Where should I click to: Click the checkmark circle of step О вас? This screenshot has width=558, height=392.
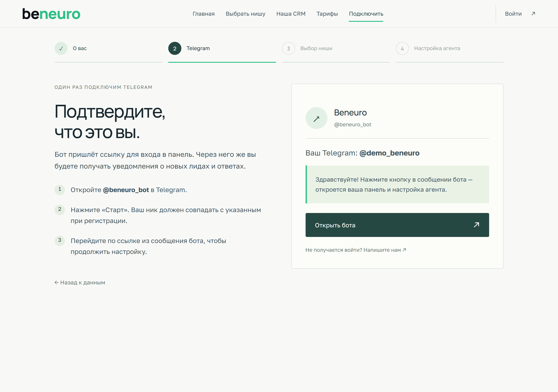point(61,48)
